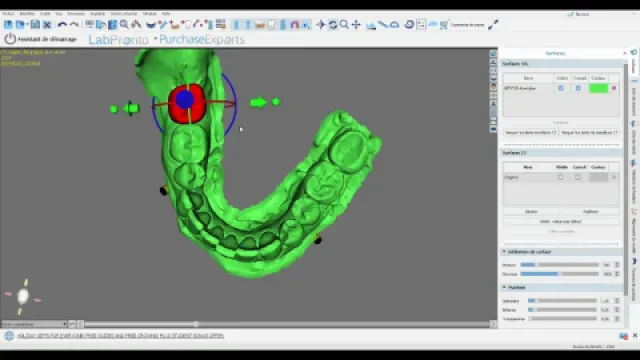640x360 pixels.
Task: Click the timeline slider thumb below viewport
Action: pos(196,324)
